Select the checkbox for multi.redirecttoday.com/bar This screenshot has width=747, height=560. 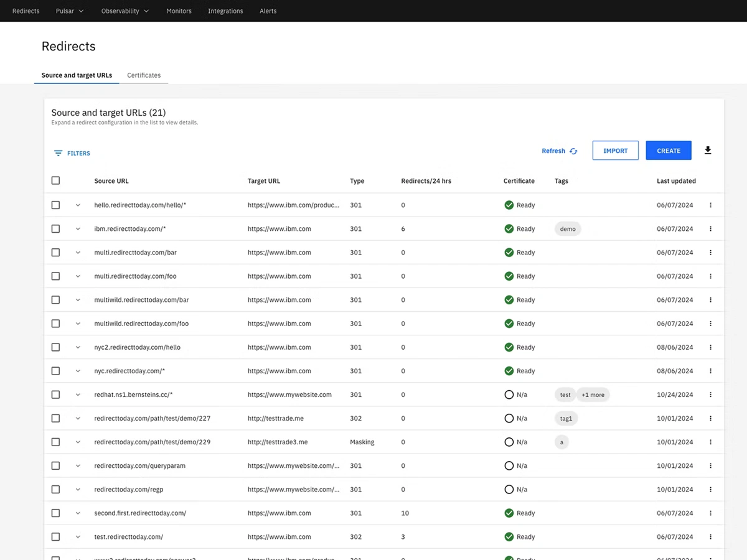point(55,252)
